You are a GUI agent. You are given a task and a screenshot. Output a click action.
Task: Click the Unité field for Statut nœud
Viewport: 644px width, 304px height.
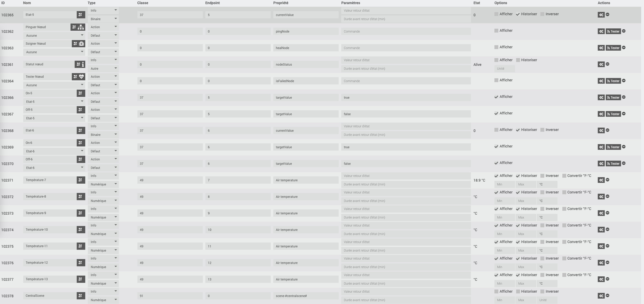pyautogui.click(x=505, y=69)
